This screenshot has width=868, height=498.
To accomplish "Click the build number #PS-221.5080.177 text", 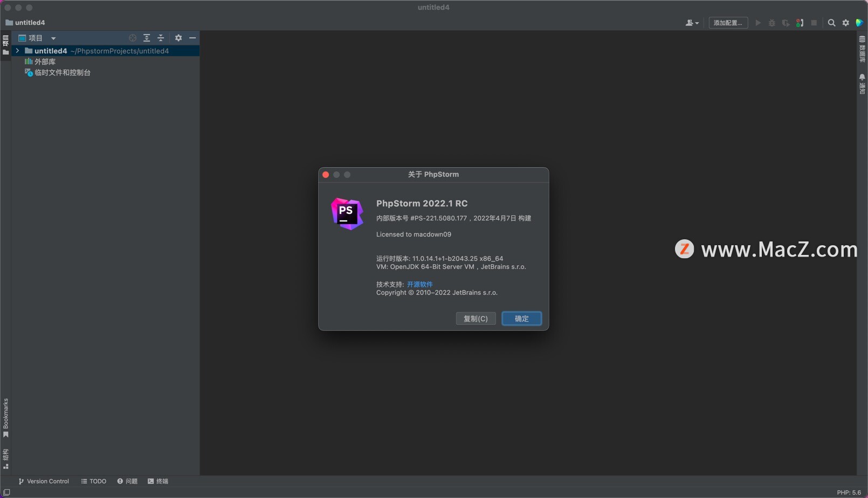I will pyautogui.click(x=439, y=218).
